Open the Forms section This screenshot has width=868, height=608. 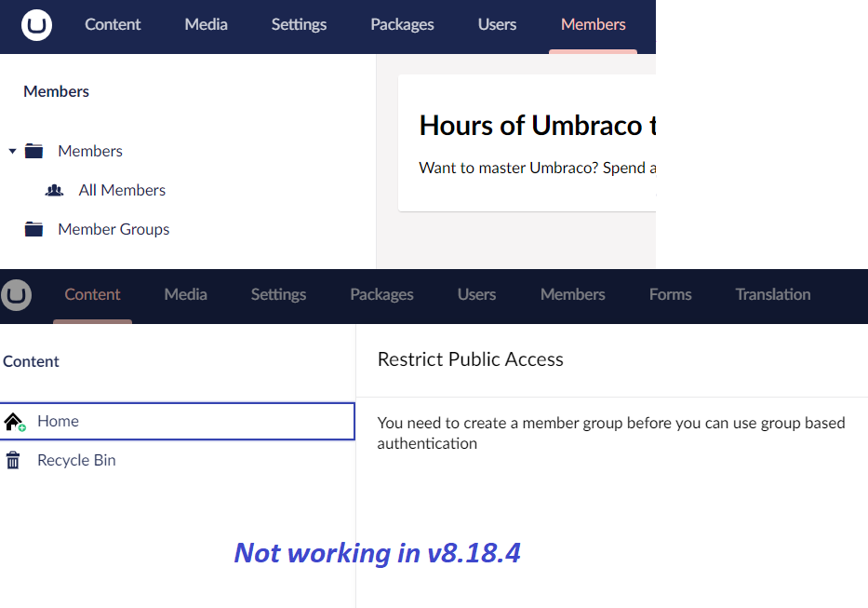click(x=671, y=294)
